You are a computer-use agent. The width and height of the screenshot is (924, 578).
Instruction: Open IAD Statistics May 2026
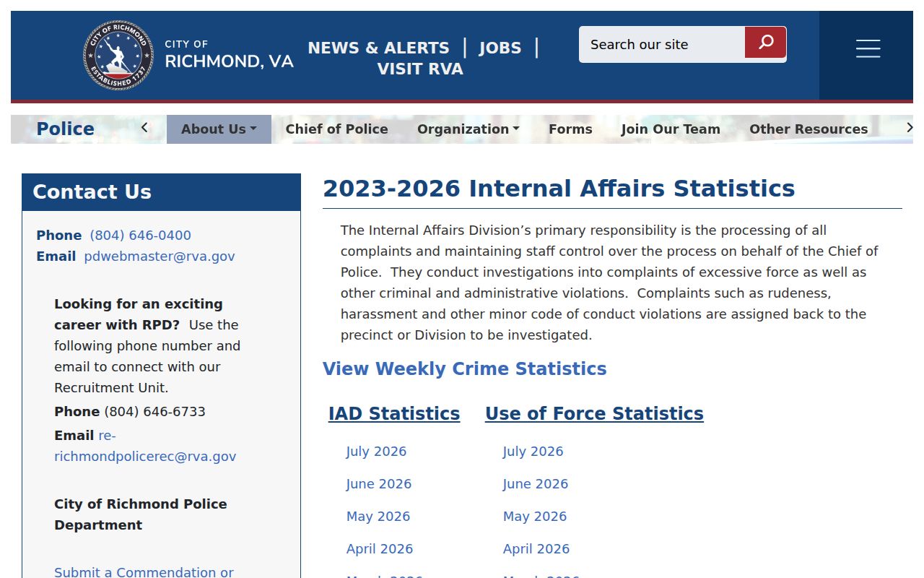[x=378, y=517]
